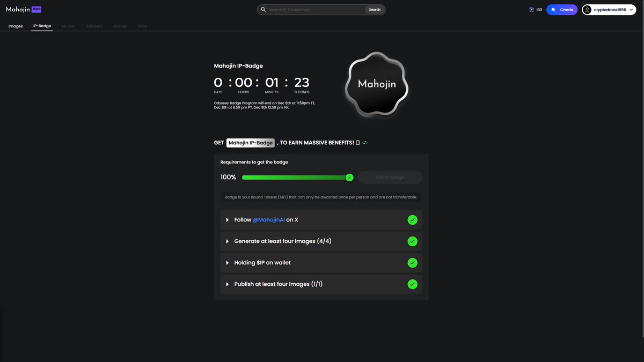Click the green progress bar
The image size is (644, 362).
(x=296, y=178)
